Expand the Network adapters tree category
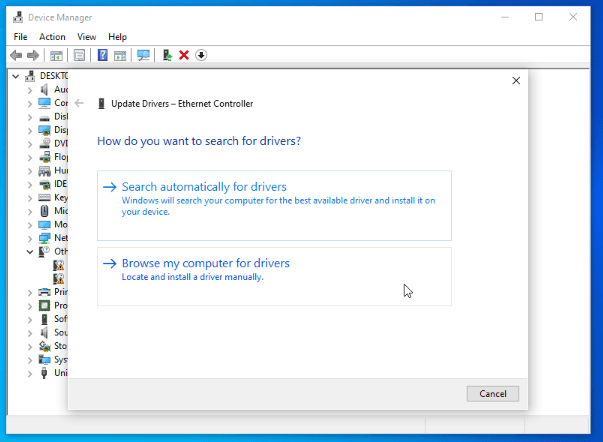The image size is (603, 442). coord(30,238)
